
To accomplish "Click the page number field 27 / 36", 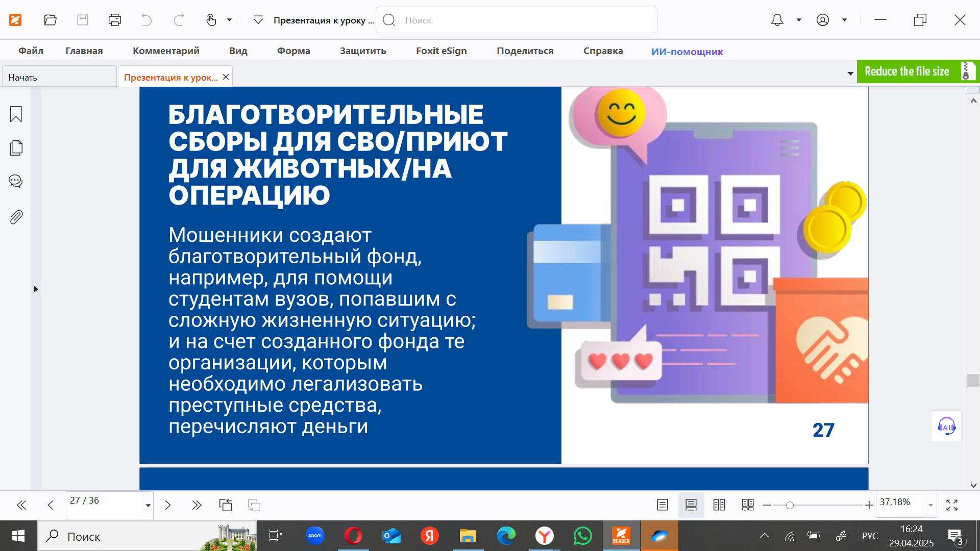I will click(105, 505).
